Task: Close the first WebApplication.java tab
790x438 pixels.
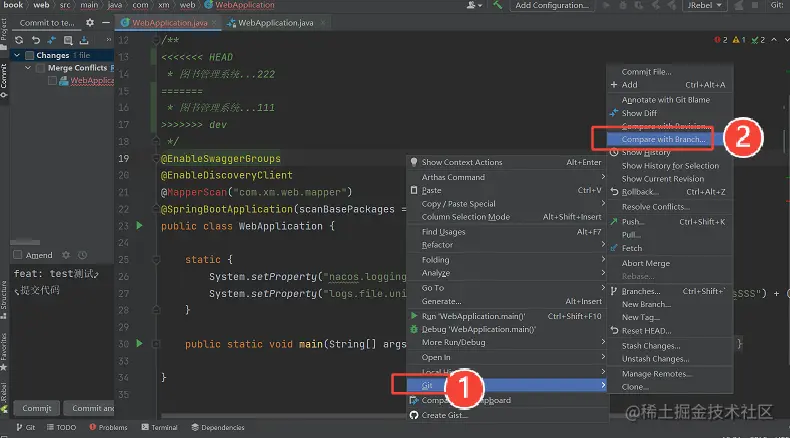Action: tap(214, 23)
